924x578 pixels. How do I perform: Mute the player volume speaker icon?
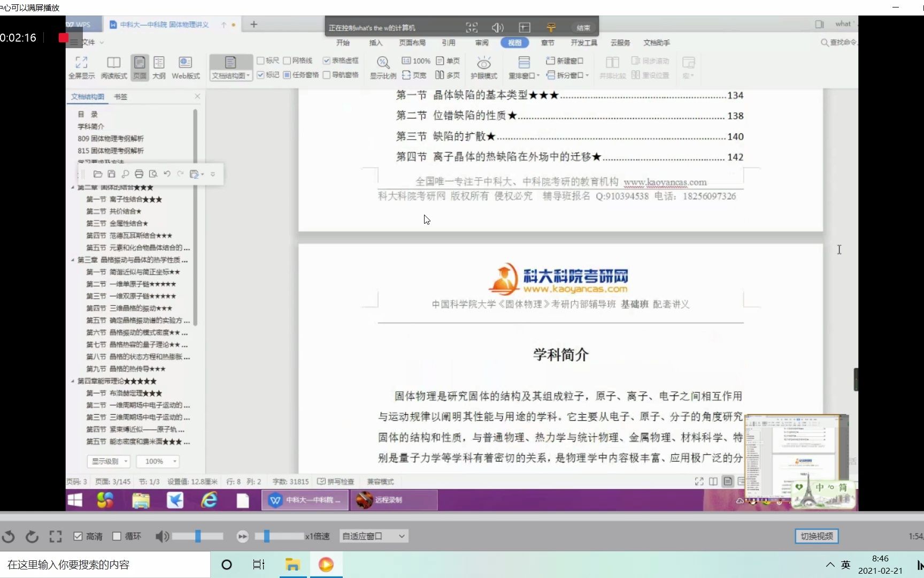(x=162, y=536)
